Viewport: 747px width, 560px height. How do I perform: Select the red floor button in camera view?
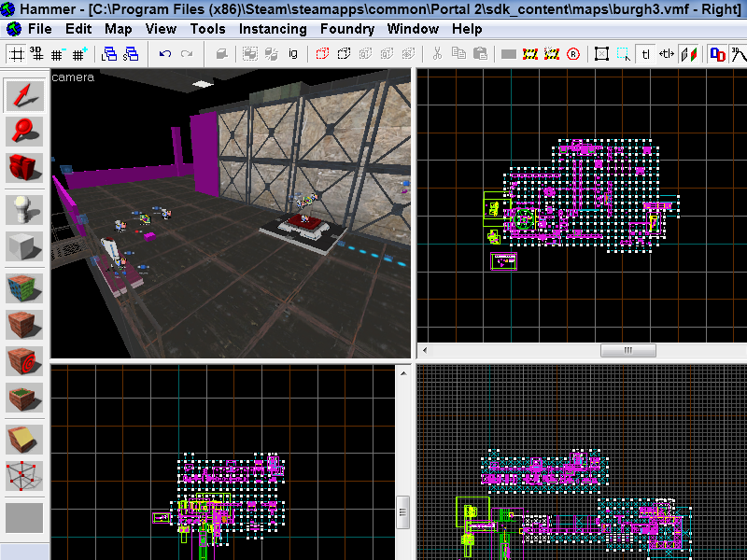(305, 220)
